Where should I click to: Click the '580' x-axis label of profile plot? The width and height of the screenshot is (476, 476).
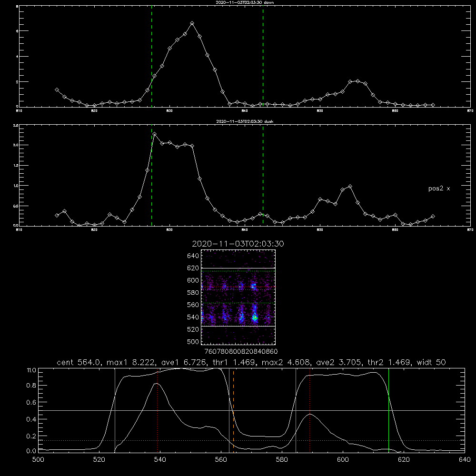tap(282, 460)
